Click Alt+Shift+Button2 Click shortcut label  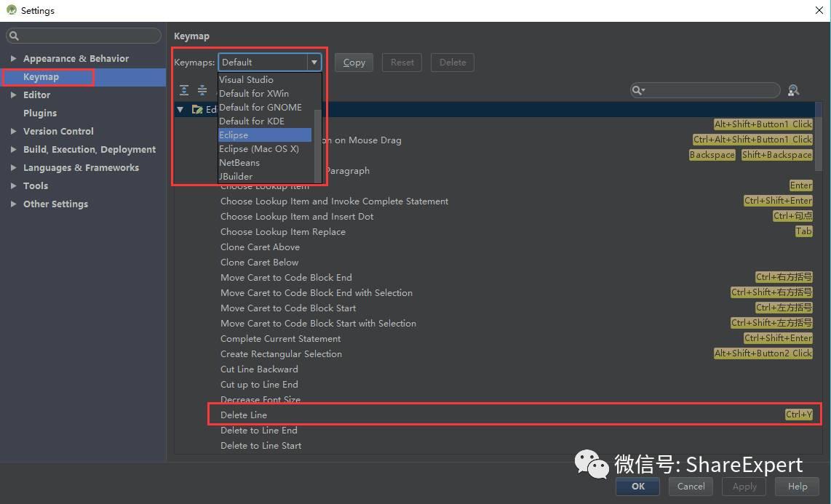pos(763,353)
